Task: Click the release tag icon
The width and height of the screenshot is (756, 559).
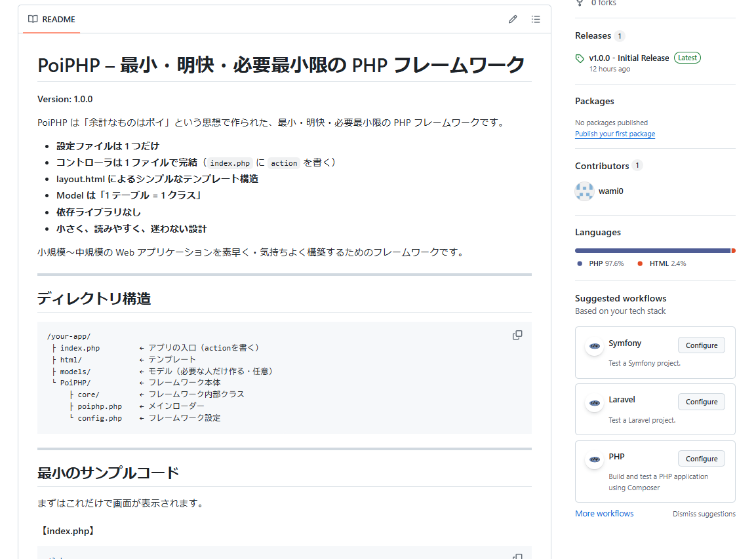Action: pos(580,58)
